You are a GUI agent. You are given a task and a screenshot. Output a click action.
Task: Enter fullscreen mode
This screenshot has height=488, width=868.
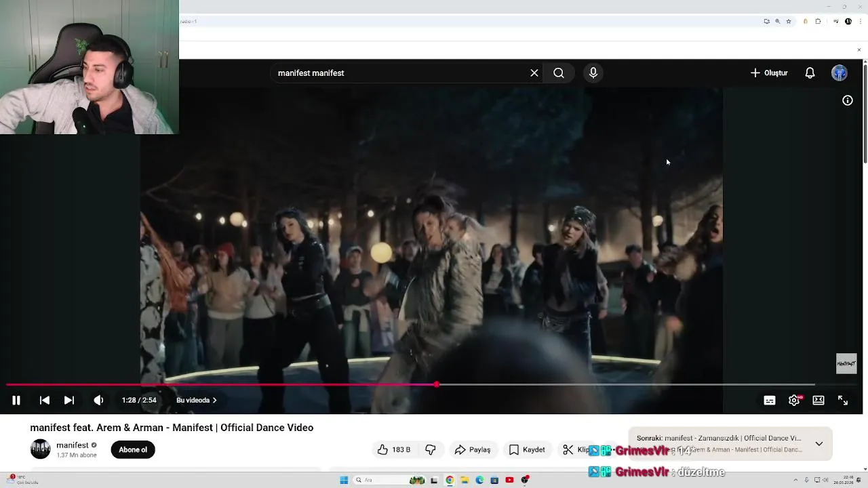click(843, 400)
